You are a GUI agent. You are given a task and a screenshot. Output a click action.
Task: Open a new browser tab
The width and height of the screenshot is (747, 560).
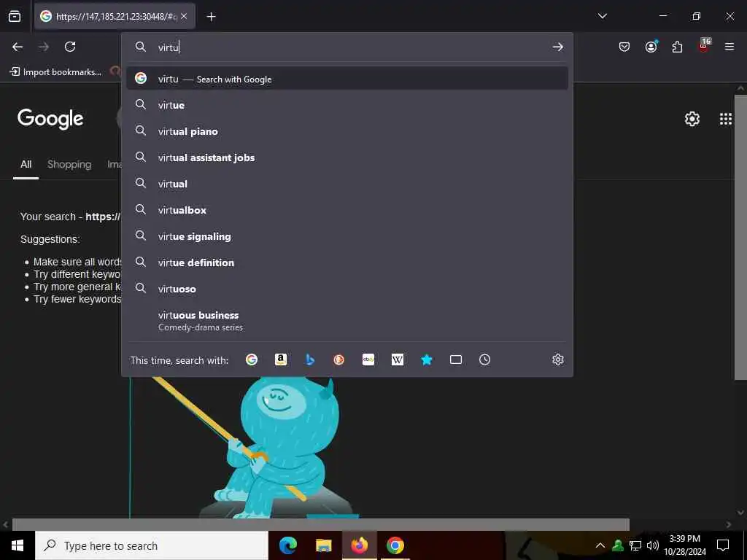point(211,17)
